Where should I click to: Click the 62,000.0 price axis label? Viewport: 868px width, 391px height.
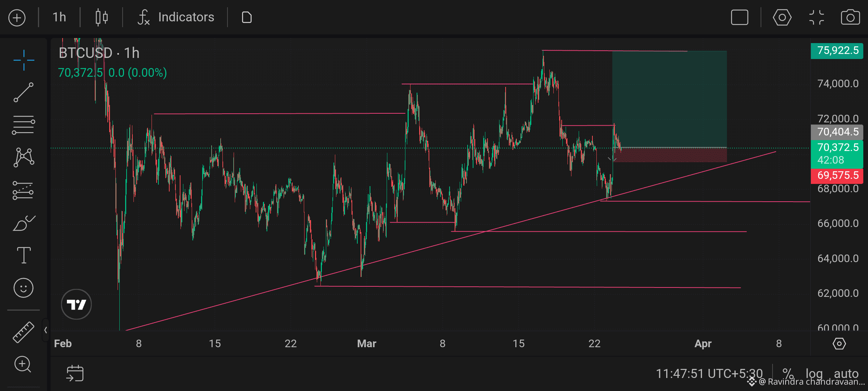tap(838, 293)
